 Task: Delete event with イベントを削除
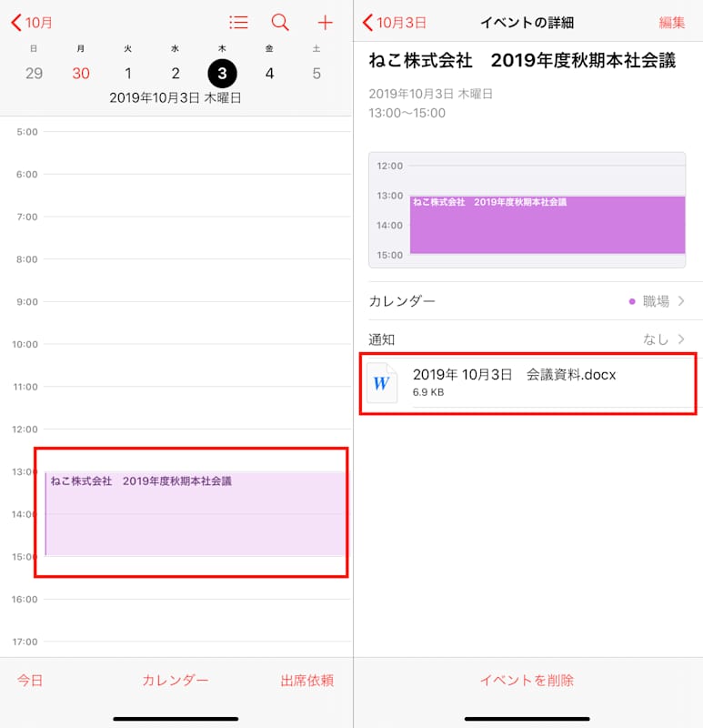click(x=527, y=681)
